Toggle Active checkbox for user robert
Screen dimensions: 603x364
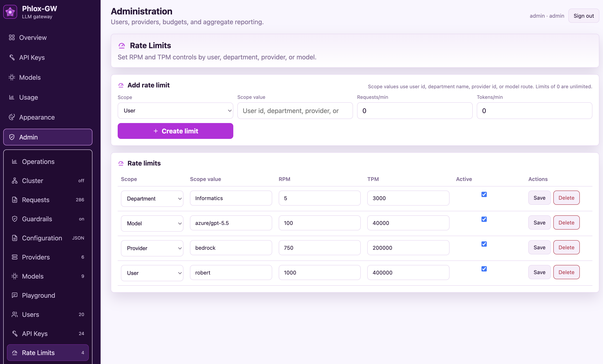pos(484,269)
